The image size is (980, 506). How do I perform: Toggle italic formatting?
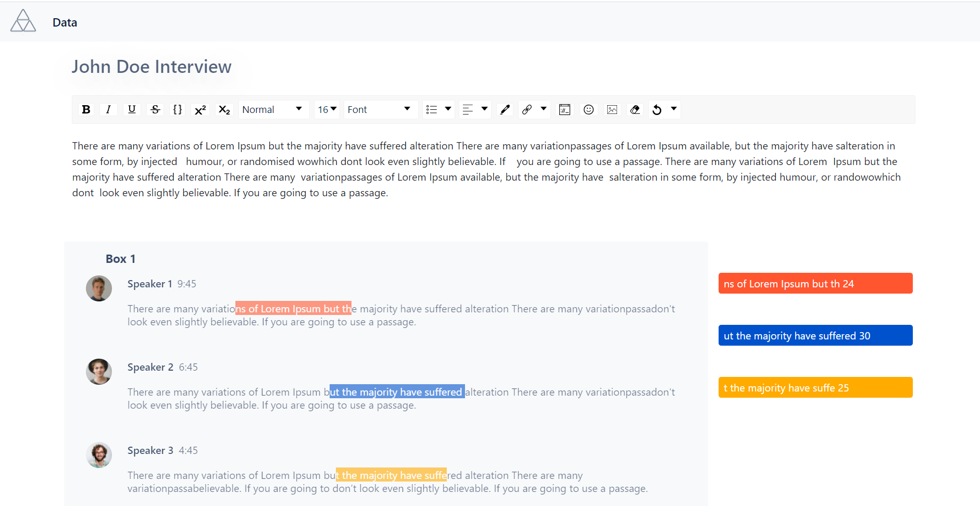click(x=108, y=109)
